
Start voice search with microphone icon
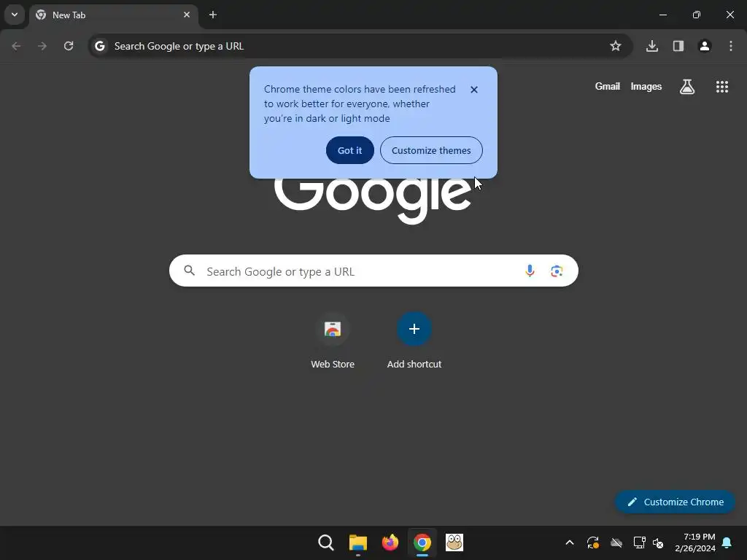(x=530, y=271)
